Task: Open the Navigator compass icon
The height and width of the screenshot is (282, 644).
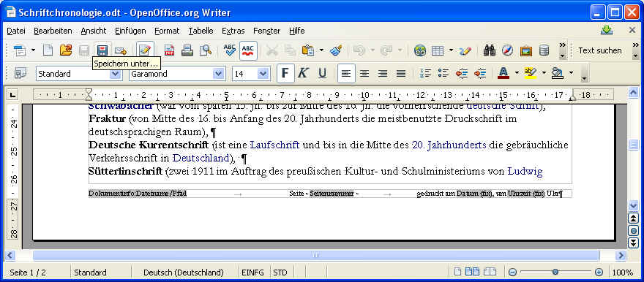Action: click(507, 50)
